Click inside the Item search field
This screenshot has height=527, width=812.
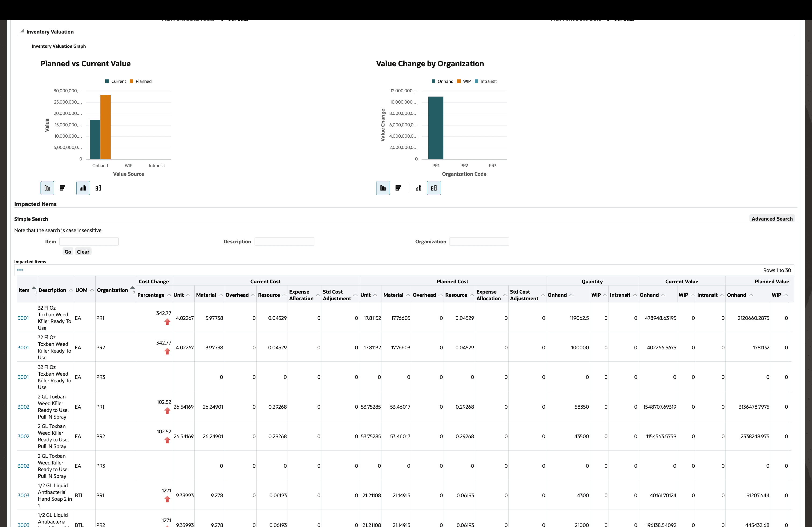[x=89, y=241]
